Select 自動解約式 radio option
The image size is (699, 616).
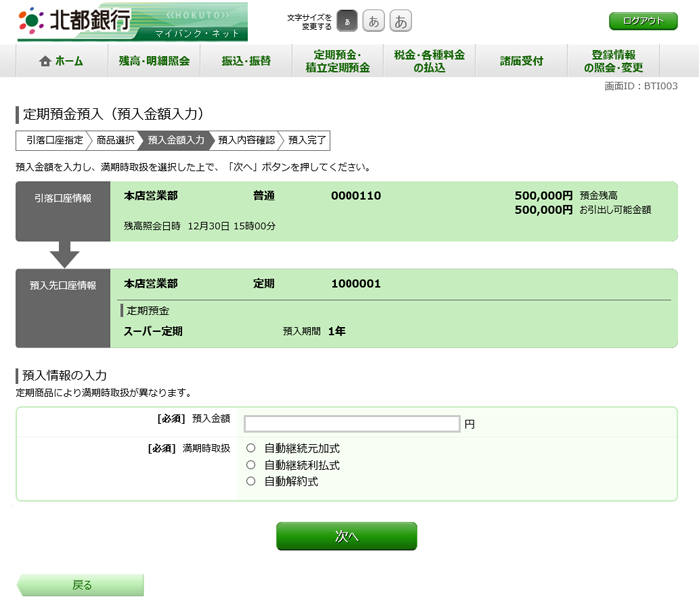pyautogui.click(x=251, y=481)
